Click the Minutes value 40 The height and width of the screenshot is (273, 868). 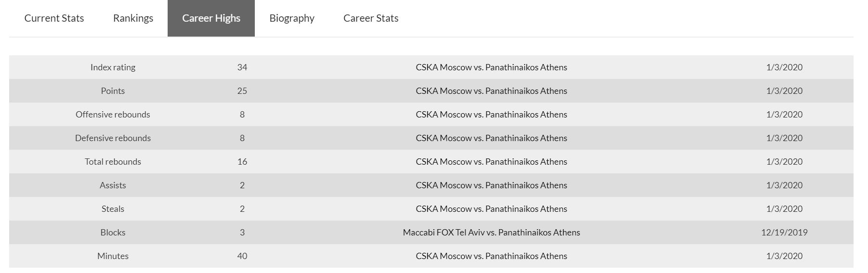click(242, 256)
